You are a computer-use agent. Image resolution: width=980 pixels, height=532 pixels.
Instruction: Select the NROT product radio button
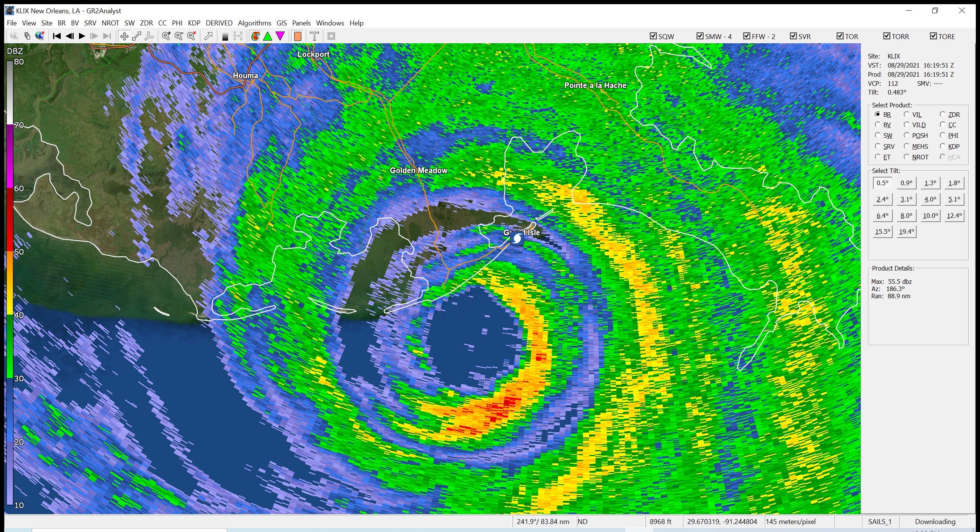907,157
